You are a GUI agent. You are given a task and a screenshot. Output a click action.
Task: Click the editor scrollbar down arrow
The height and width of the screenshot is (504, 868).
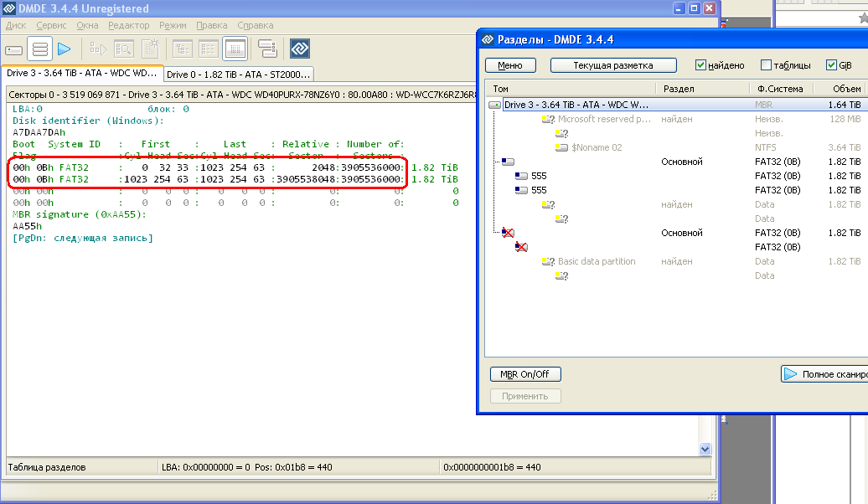705,450
